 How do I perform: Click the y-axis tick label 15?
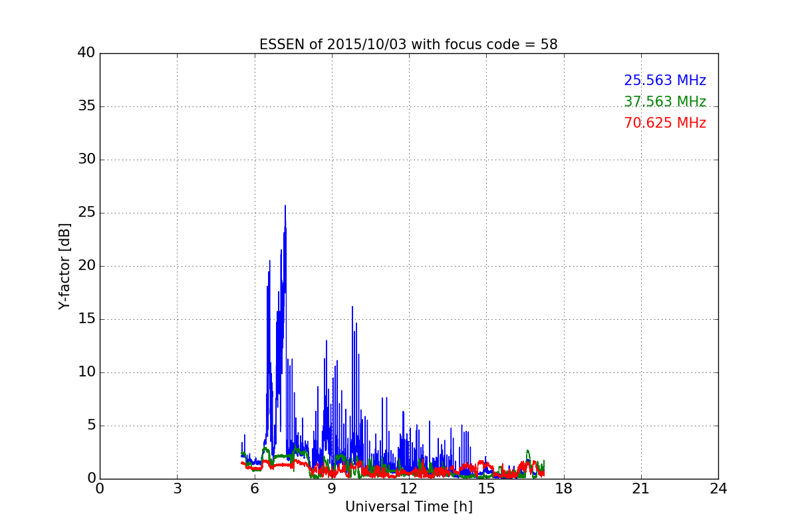[86, 319]
